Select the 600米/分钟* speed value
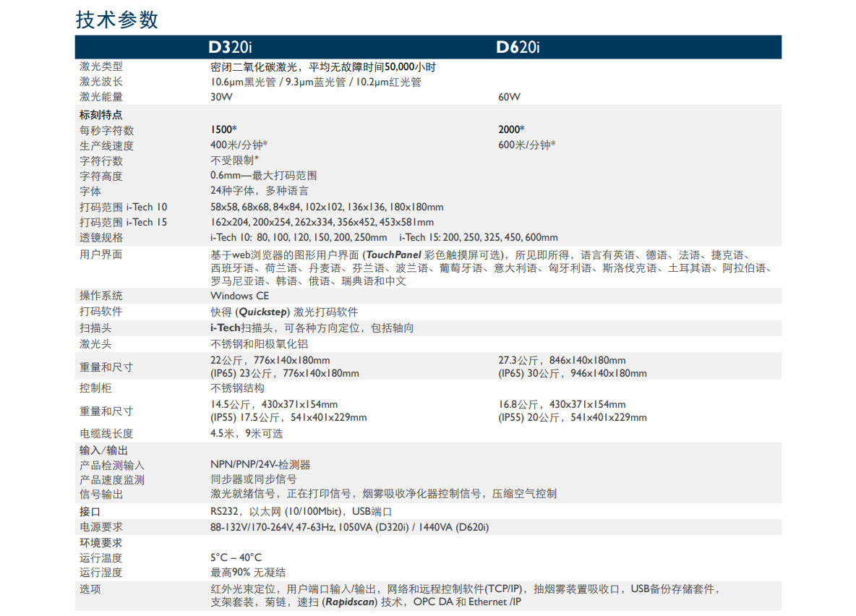The height and width of the screenshot is (616, 856). (526, 145)
